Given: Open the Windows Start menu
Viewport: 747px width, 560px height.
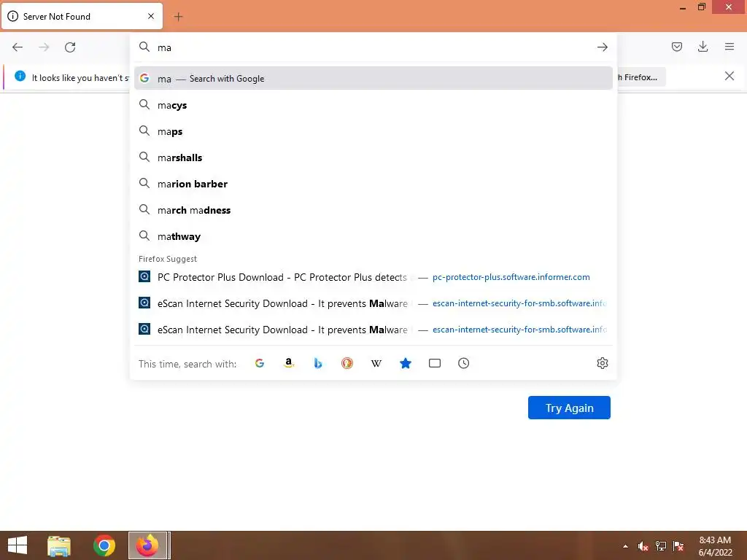Looking at the screenshot, I should [18, 545].
